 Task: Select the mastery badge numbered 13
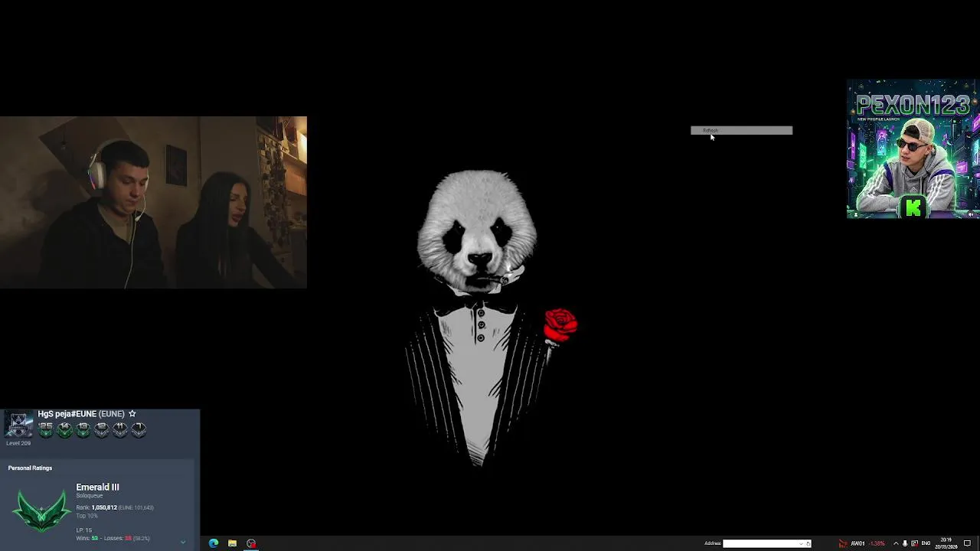click(83, 429)
